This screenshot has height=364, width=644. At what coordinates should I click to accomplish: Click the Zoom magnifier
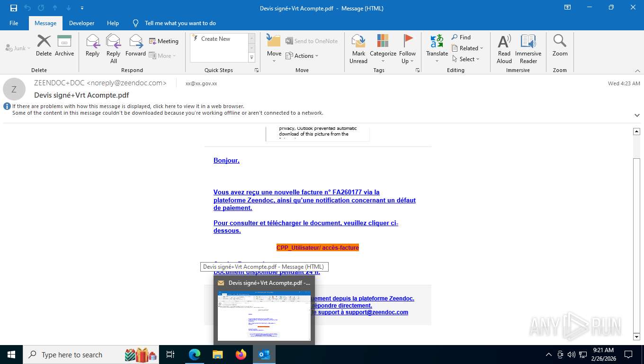(560, 45)
